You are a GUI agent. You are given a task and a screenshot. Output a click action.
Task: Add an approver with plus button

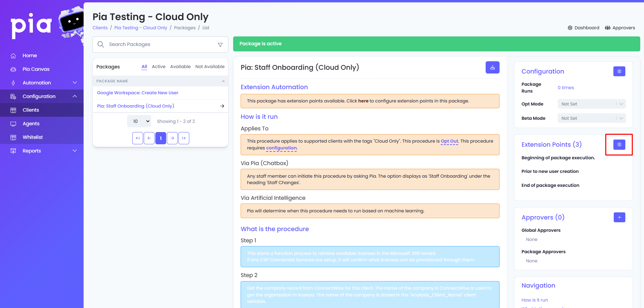(619, 217)
